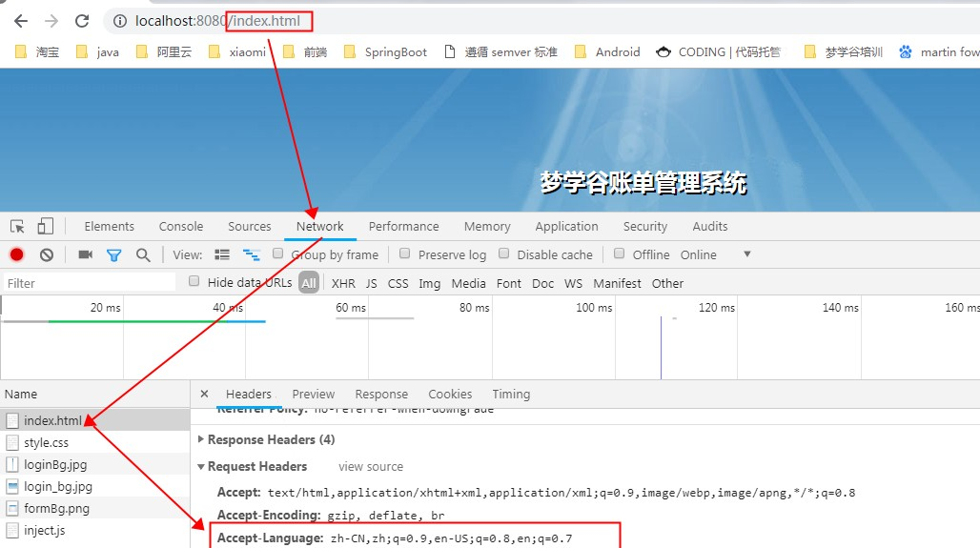Screen dimensions: 980x548
Task: Open network search magnifier icon
Action: (143, 254)
